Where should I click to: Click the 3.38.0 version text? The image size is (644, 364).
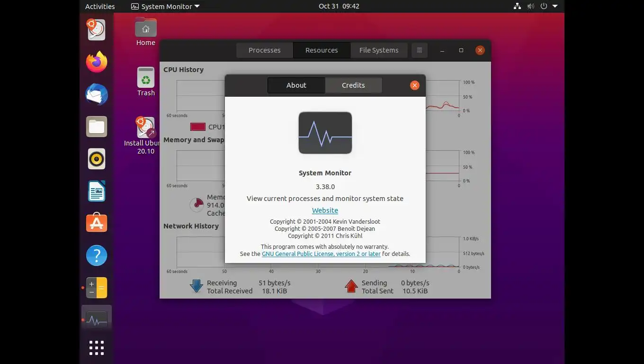[x=325, y=187]
